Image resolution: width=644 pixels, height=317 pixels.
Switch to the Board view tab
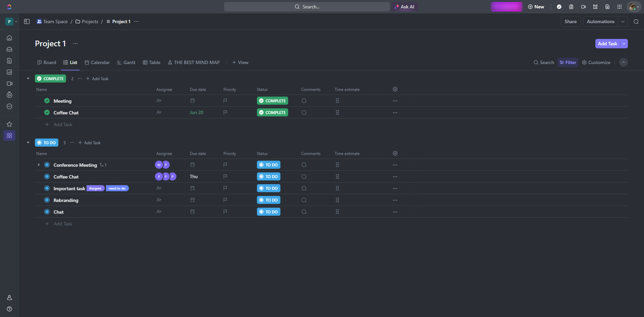(x=47, y=62)
